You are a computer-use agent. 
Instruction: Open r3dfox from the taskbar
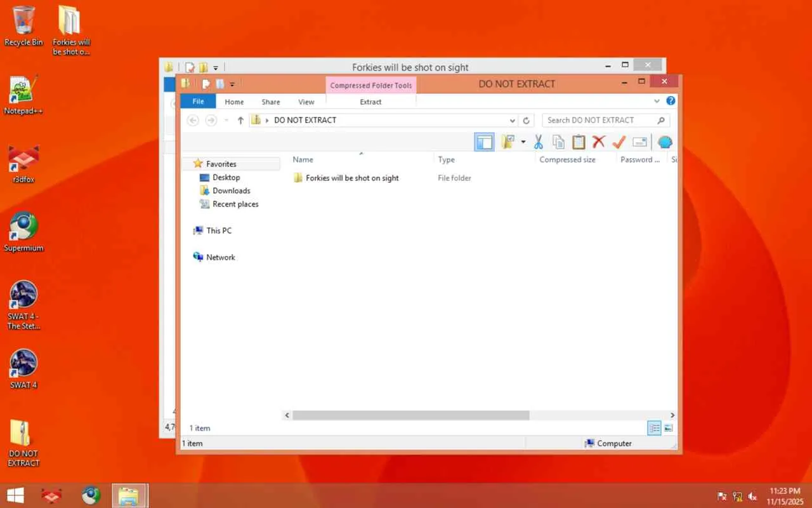coord(51,495)
